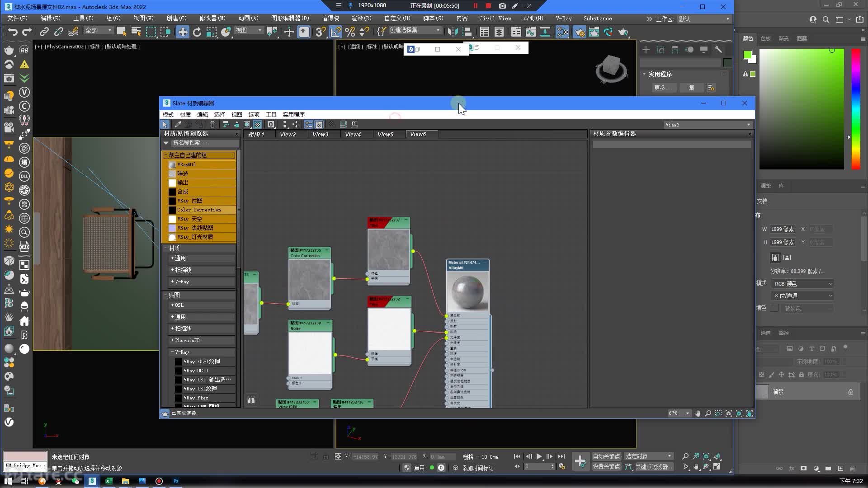Viewport: 868px width, 488px height.
Task: Pause the recording with red pause icon
Action: [x=476, y=6]
